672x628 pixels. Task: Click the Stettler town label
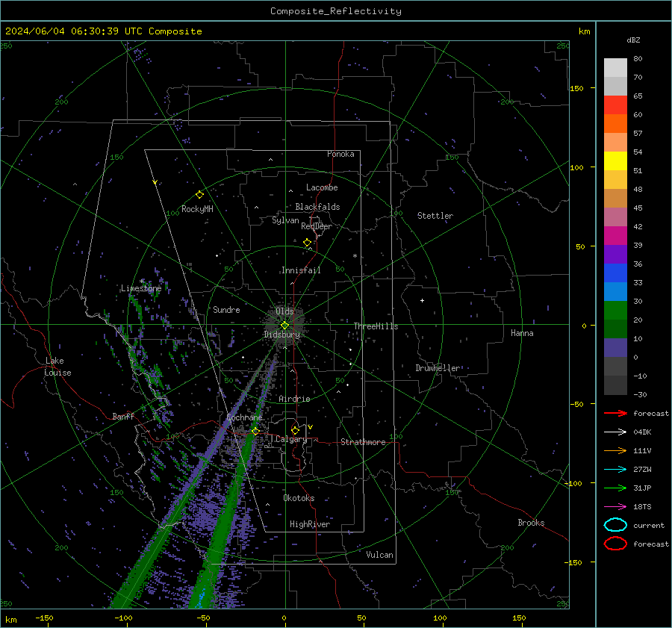pos(435,216)
